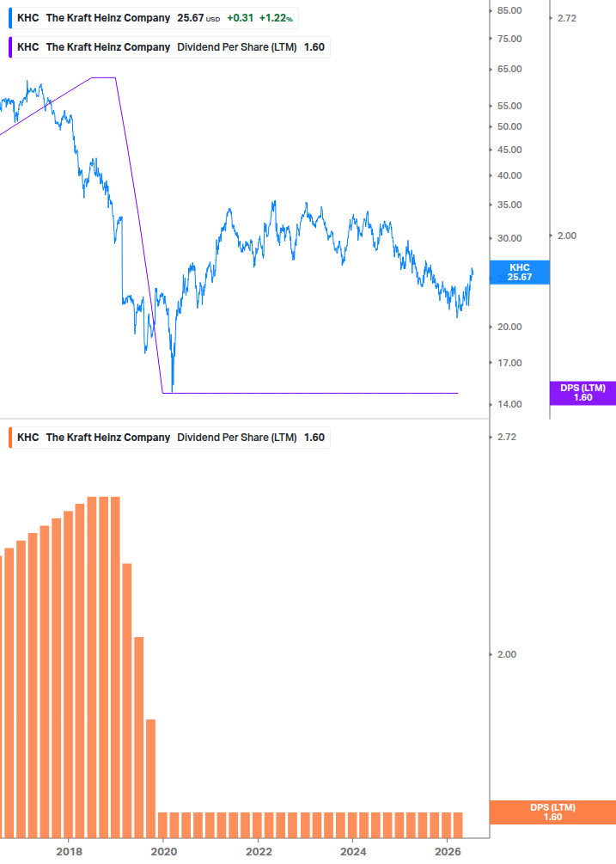
Task: Click the 2026 label on time axis
Action: [x=448, y=852]
